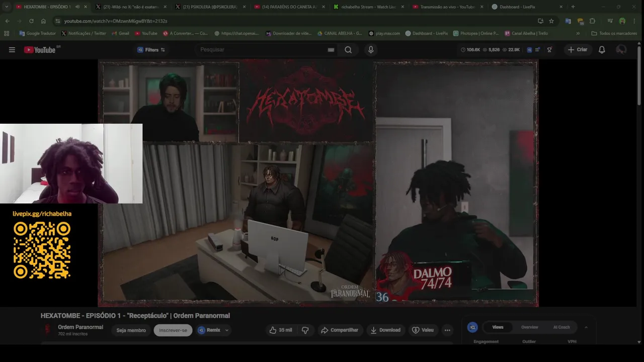Open the browser extensions puzzle icon
The width and height of the screenshot is (644, 362).
[x=592, y=21]
